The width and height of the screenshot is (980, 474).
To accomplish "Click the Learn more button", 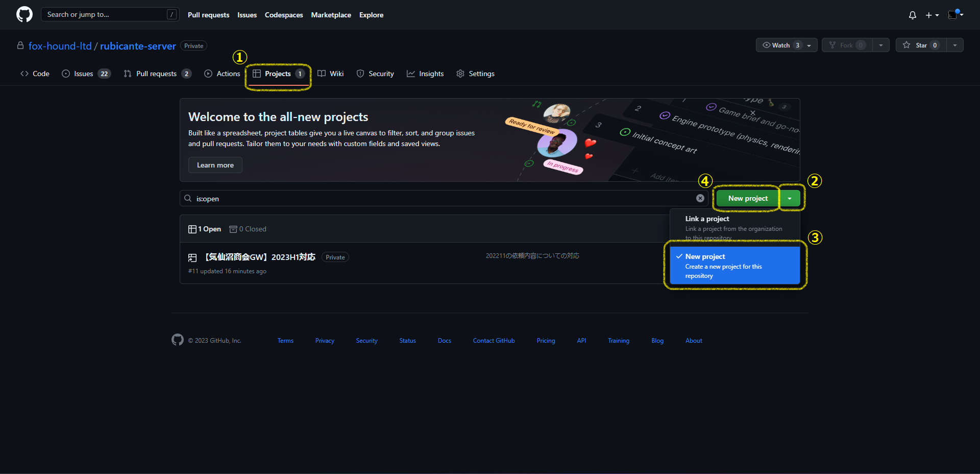I will point(215,164).
